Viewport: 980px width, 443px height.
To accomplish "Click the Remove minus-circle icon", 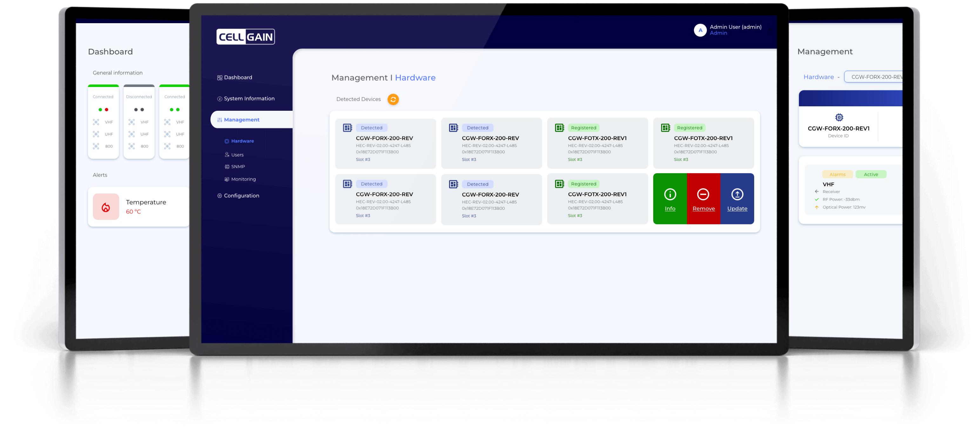I will (703, 194).
